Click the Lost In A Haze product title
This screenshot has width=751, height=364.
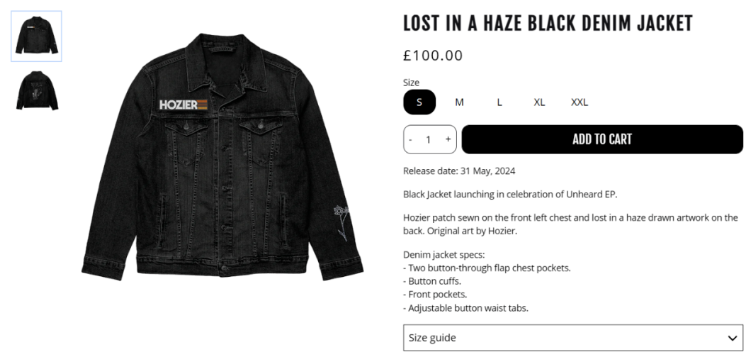click(548, 23)
